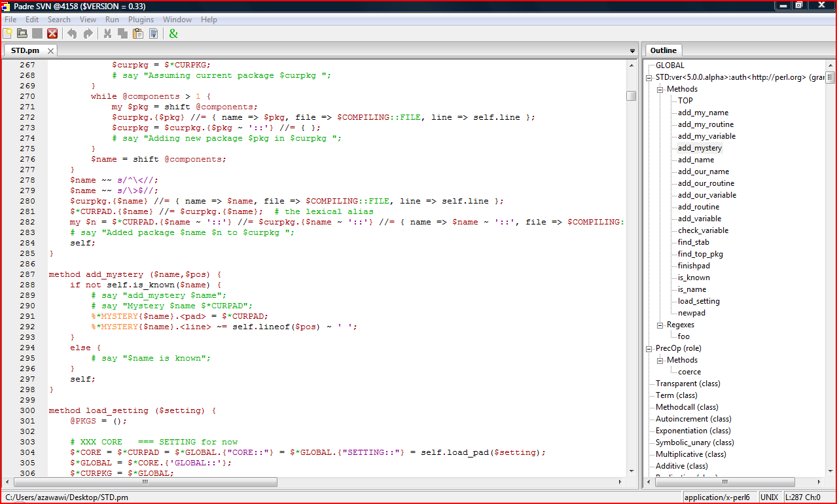Jump to load_setting in Outline
837x504 pixels.
[698, 301]
